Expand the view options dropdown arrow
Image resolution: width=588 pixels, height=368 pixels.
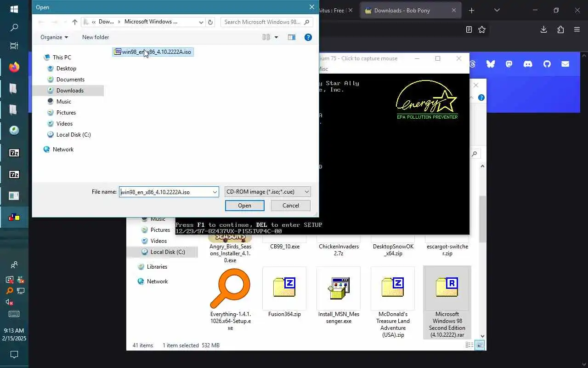(x=276, y=37)
